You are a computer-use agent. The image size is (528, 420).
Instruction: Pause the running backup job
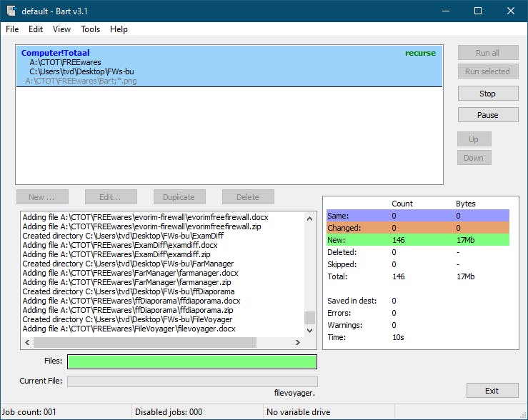coord(488,115)
